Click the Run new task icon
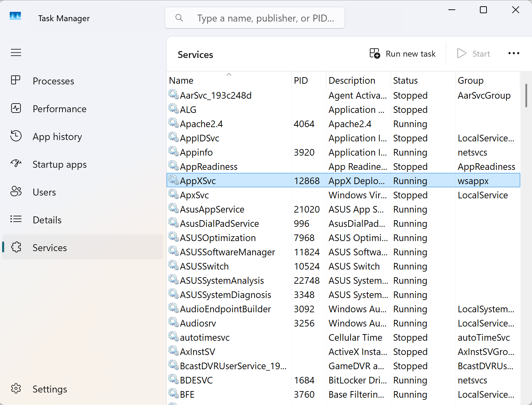Image resolution: width=532 pixels, height=405 pixels. coord(375,53)
